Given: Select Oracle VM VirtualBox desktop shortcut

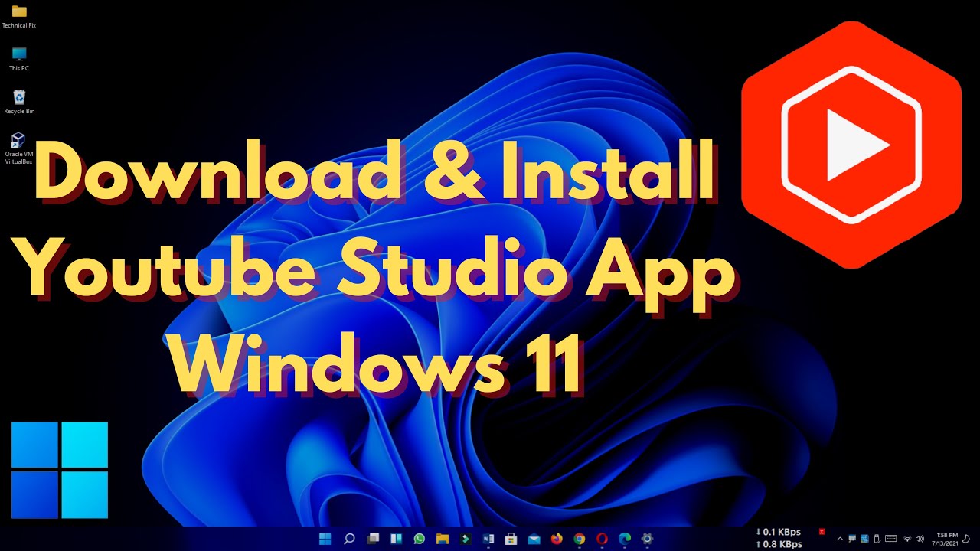Looking at the screenshot, I should [19, 148].
